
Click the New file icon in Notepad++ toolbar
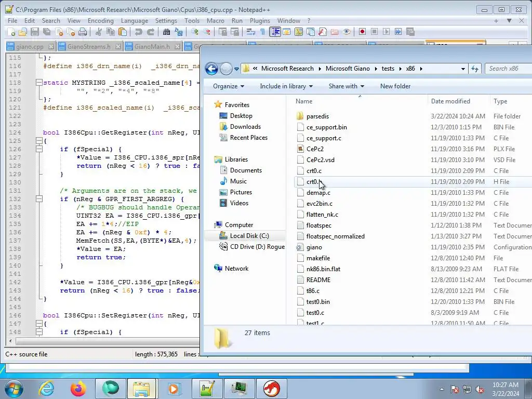[x=11, y=32]
